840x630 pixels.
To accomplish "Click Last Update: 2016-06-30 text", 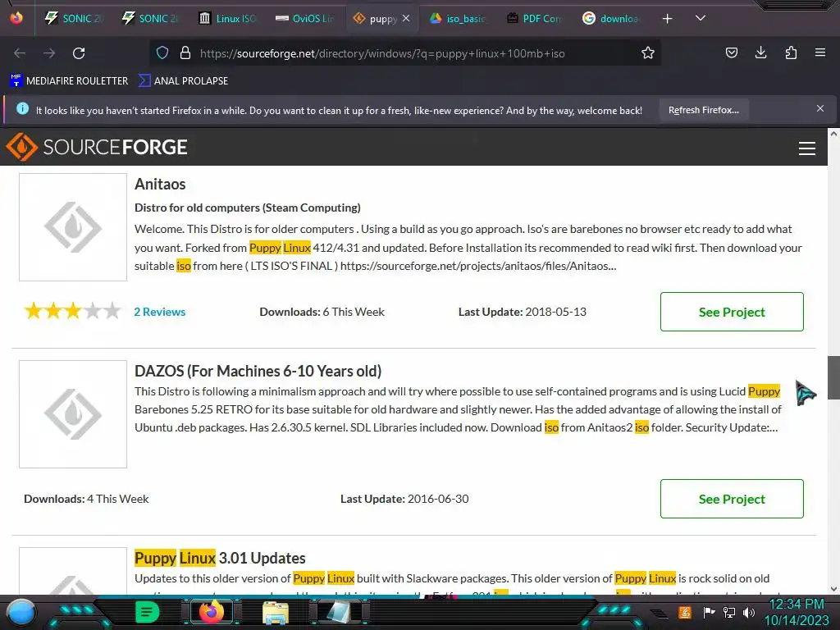I will pyautogui.click(x=404, y=499).
